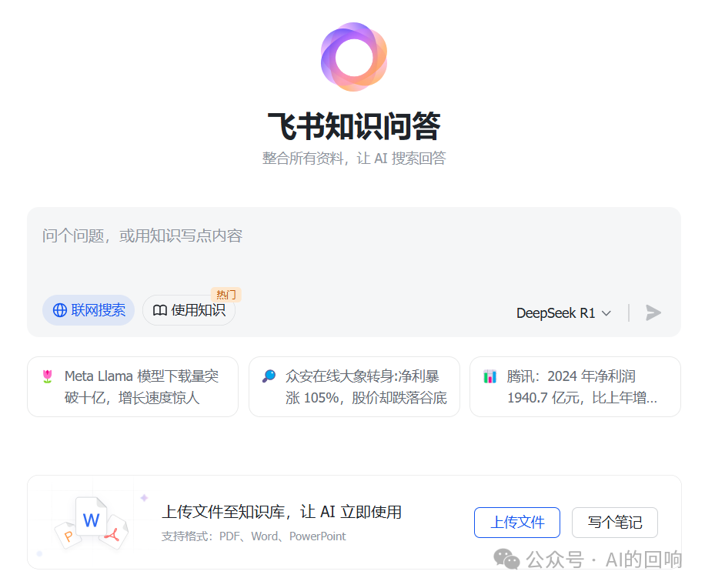Screen dimensions: 705x588
Task: Click the PDF document illustration icon
Action: (x=114, y=533)
